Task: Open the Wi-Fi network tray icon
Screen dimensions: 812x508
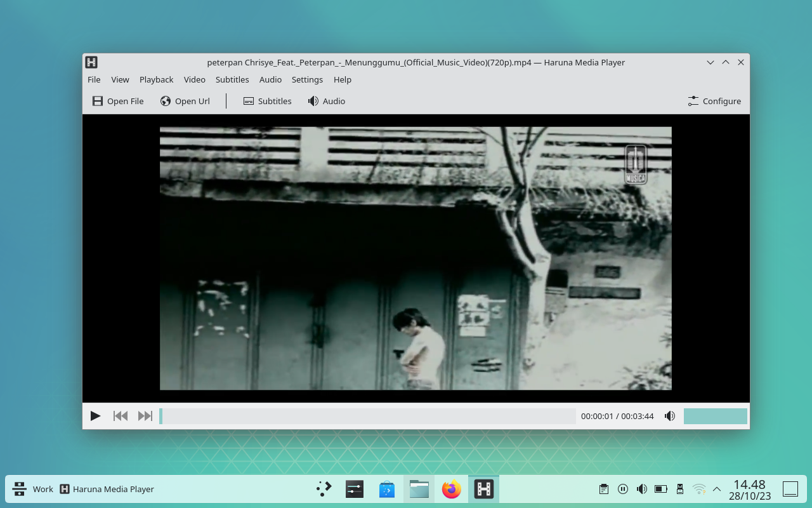Action: (x=699, y=489)
